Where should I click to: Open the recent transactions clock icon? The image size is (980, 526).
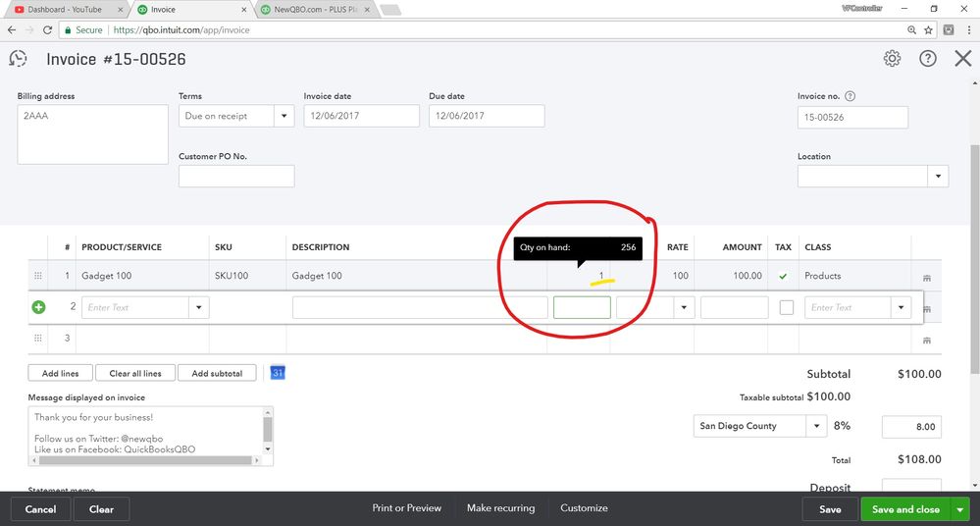tap(18, 59)
